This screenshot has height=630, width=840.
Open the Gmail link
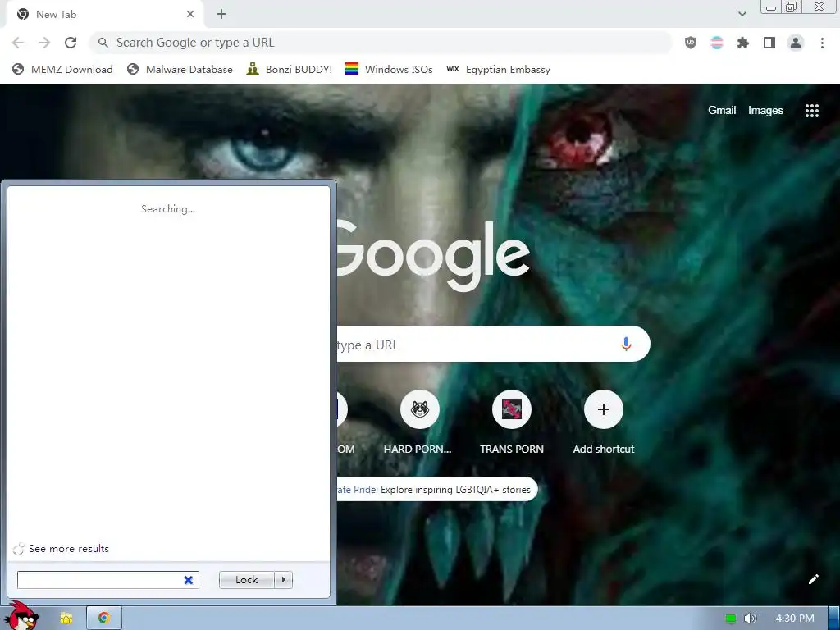click(722, 111)
